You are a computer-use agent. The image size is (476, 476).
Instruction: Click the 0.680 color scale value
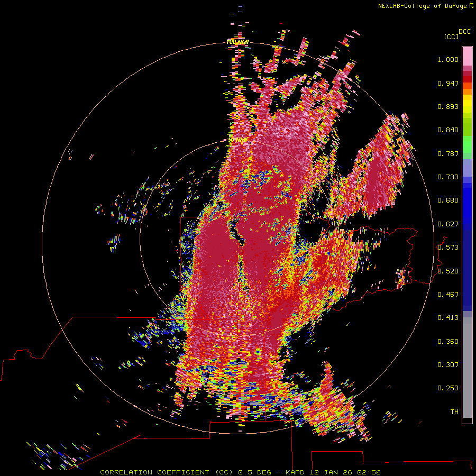(x=448, y=200)
